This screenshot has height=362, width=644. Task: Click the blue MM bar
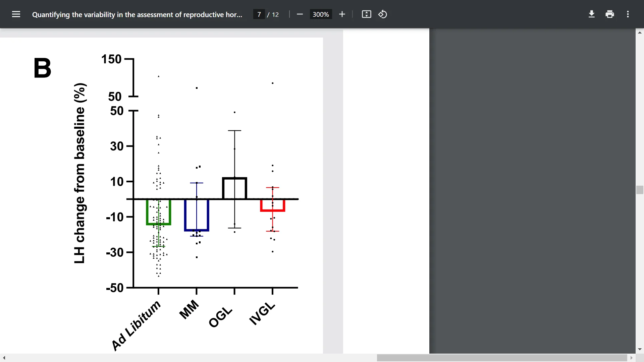coord(197,215)
